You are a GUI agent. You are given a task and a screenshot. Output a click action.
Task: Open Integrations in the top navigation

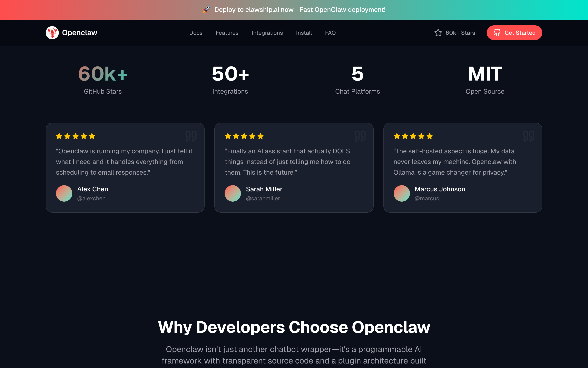[x=267, y=33]
